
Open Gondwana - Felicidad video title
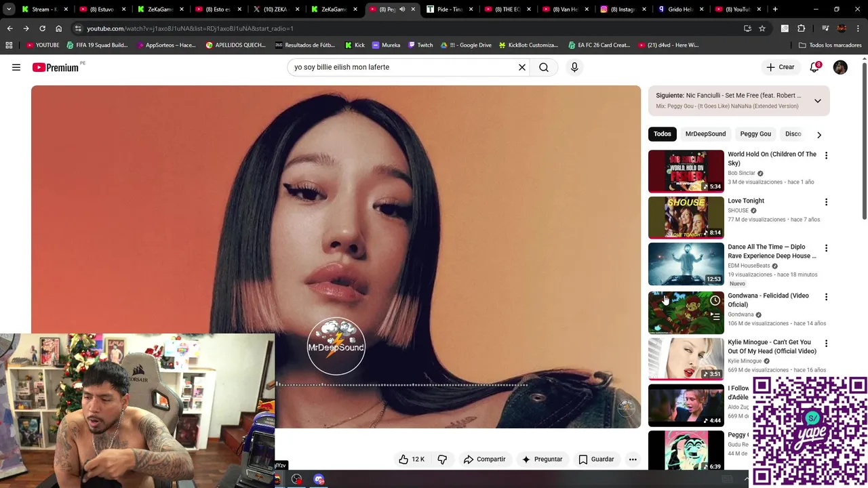tap(768, 300)
